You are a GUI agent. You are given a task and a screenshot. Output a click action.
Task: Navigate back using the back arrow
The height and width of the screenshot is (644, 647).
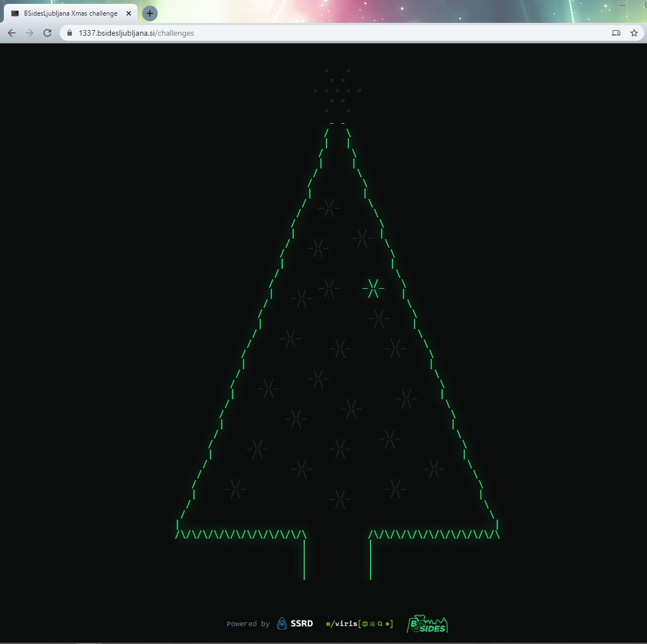(12, 33)
